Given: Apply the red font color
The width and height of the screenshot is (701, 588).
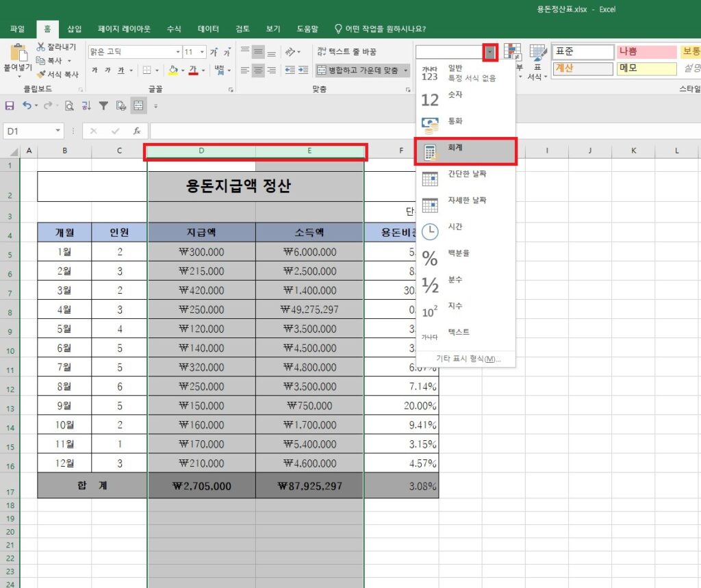Looking at the screenshot, I should pos(193,71).
